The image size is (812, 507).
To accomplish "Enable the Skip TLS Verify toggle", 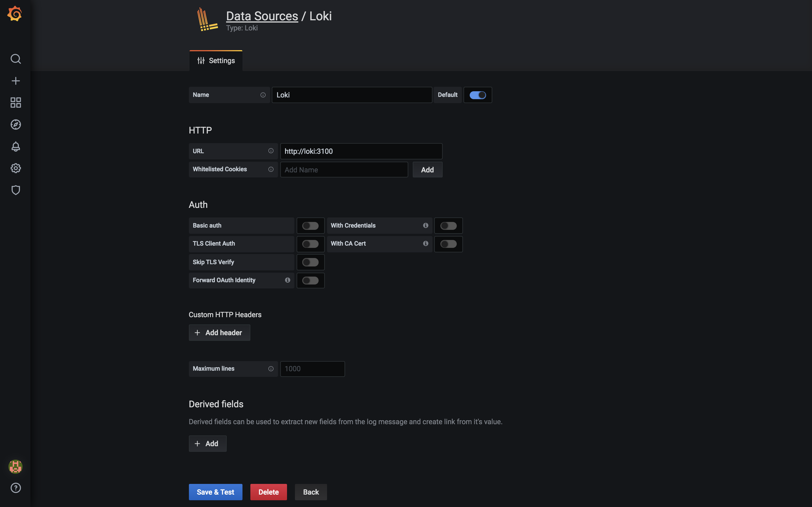I will coord(310,262).
